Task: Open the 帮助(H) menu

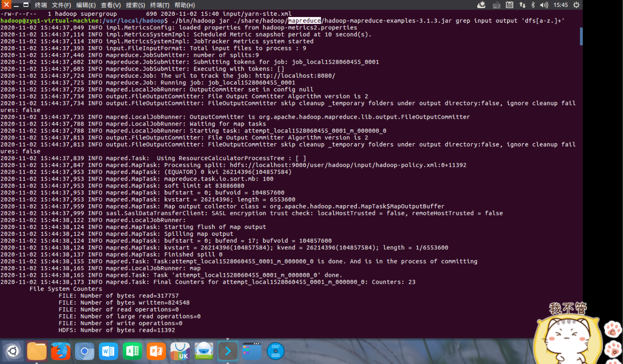Action: coord(185,5)
